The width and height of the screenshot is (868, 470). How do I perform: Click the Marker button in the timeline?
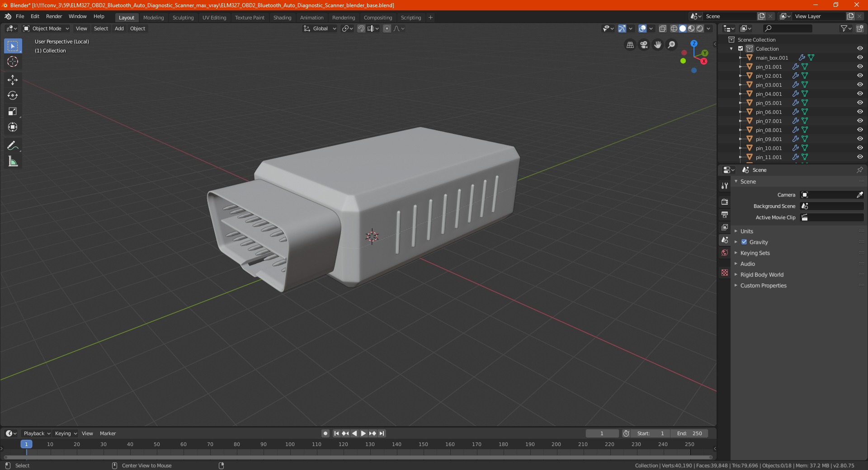coord(108,433)
